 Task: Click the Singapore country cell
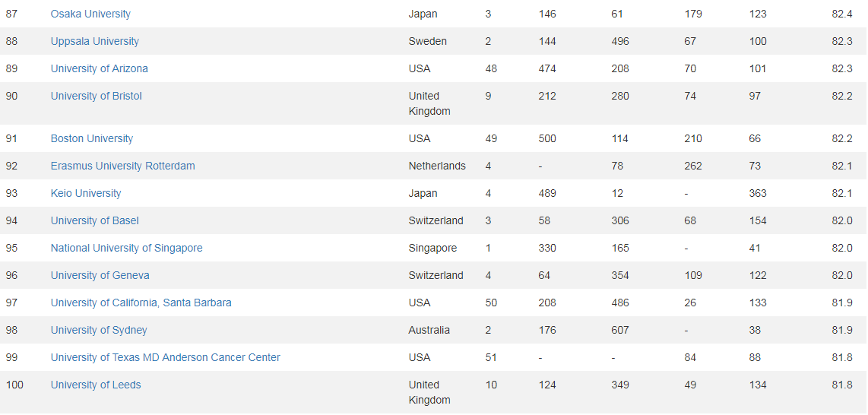coord(433,248)
